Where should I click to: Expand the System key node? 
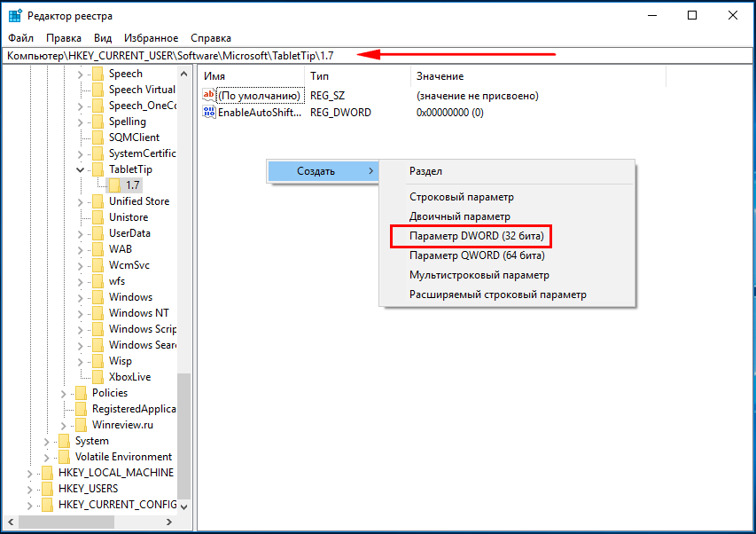[x=47, y=441]
